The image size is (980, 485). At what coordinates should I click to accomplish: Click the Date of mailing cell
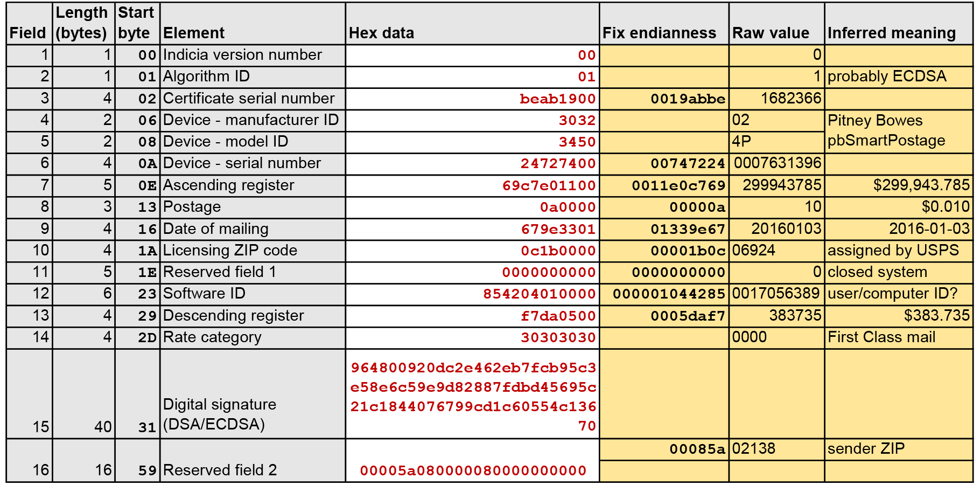coord(253,229)
